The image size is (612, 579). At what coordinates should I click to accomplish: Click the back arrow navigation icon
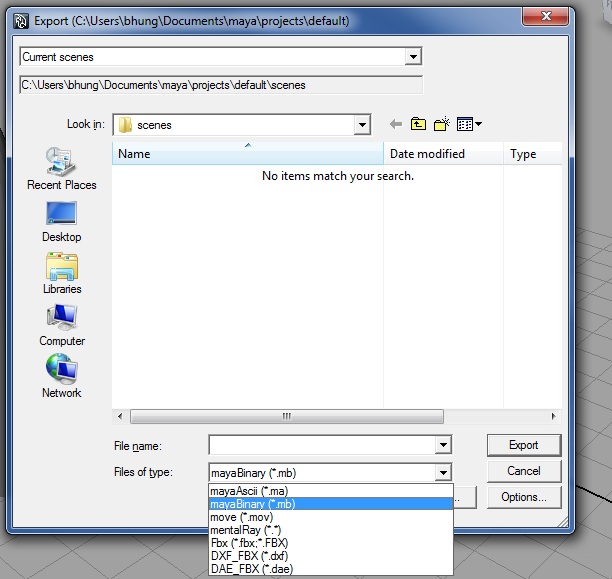tap(396, 124)
